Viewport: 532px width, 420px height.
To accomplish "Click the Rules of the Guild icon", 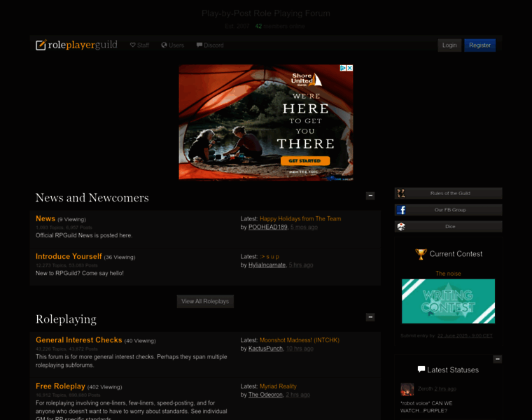I will [401, 193].
